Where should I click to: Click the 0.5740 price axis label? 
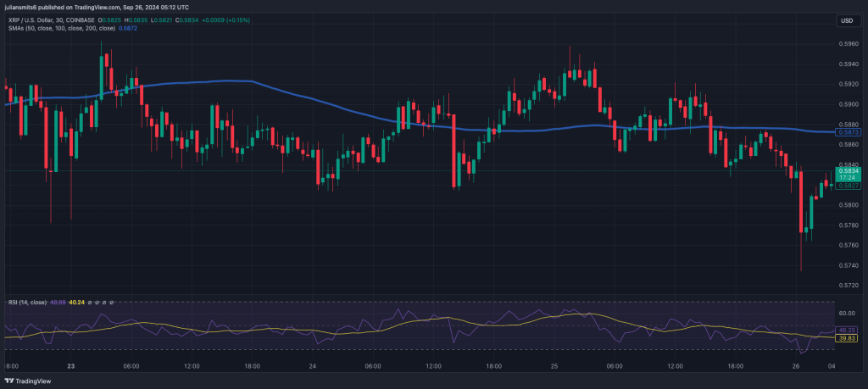click(849, 265)
